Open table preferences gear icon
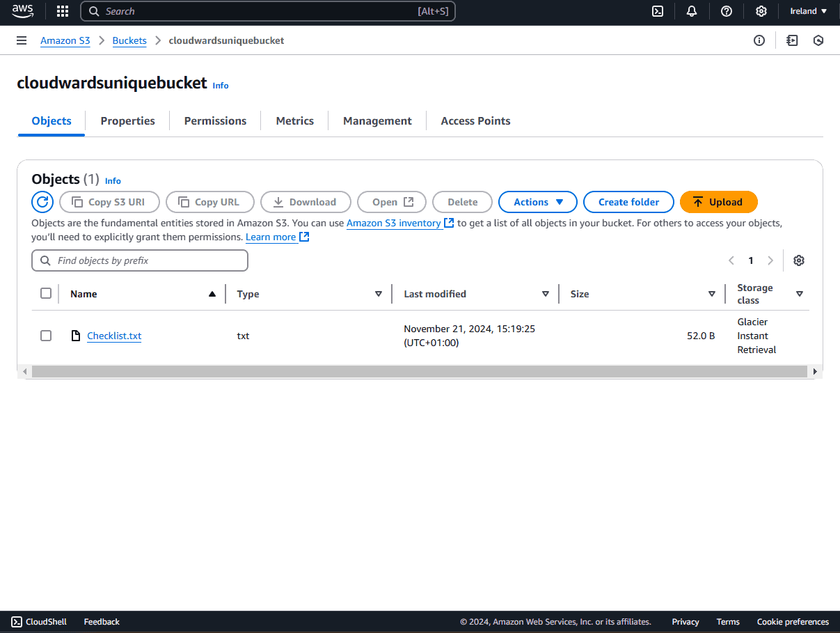Image resolution: width=840 pixels, height=633 pixels. tap(799, 260)
